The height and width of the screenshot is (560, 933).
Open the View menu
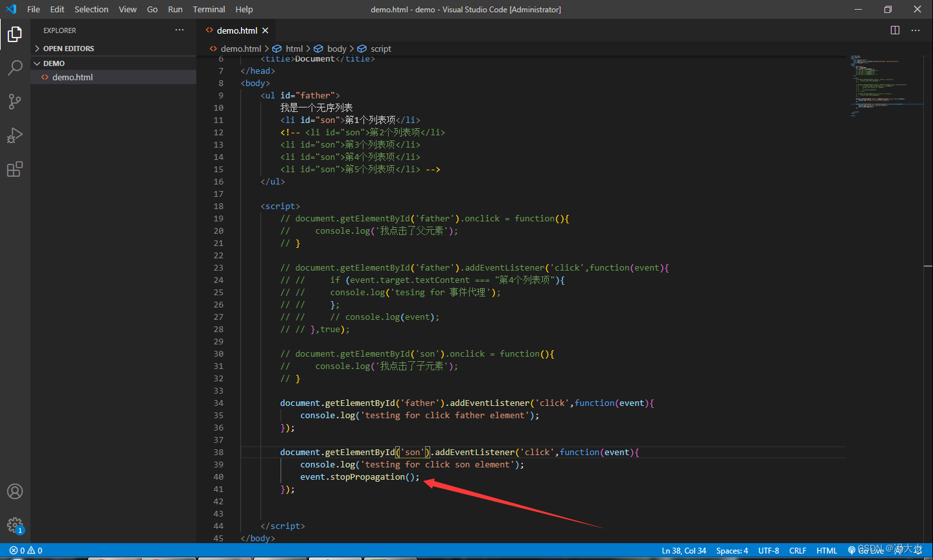128,9
